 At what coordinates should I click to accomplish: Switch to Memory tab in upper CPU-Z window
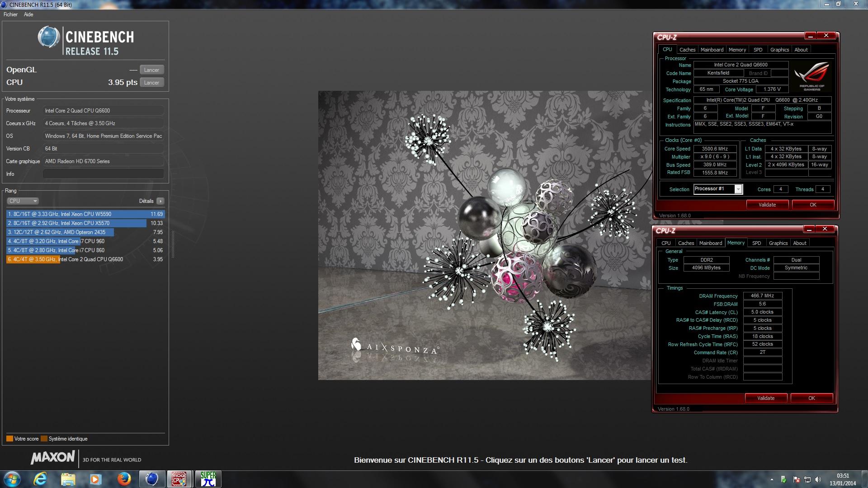point(737,50)
